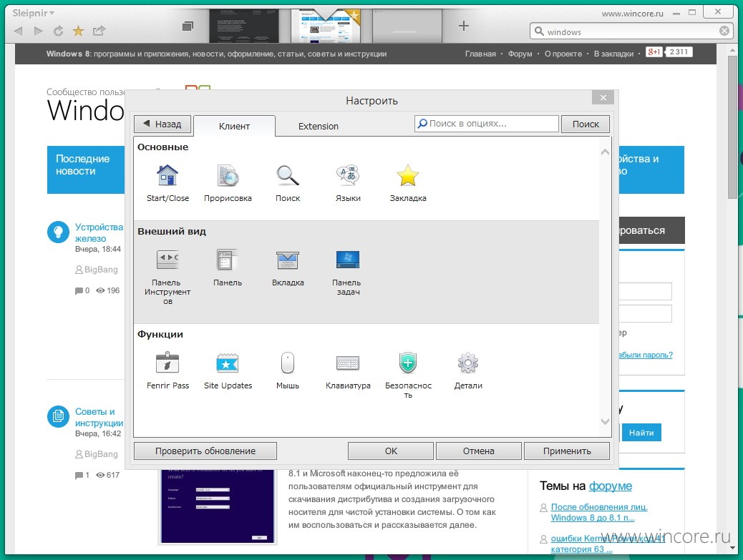
Task: Open Главная site link
Action: pos(480,54)
